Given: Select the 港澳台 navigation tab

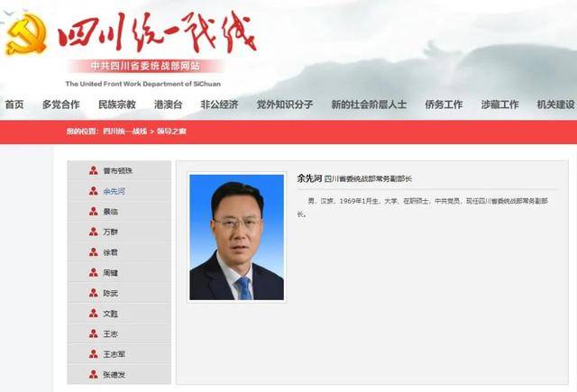Looking at the screenshot, I should click(x=169, y=105).
